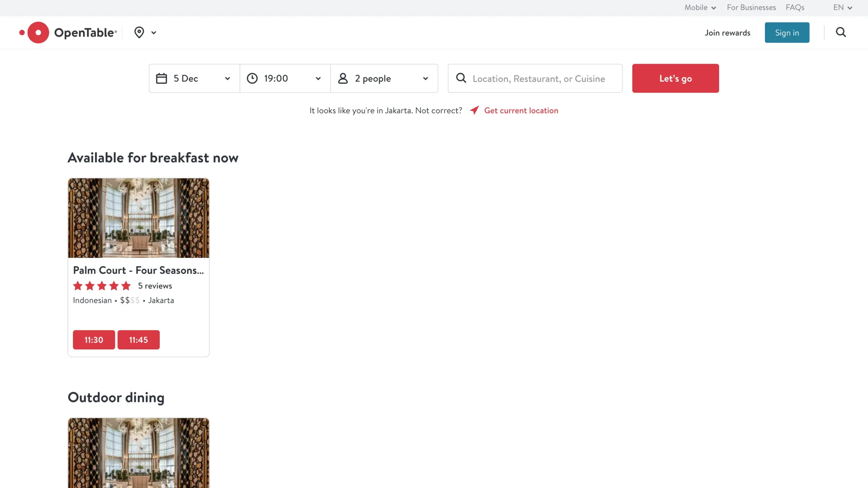Click the magnifying glass inside the search field
Viewport: 868px width, 488px height.
[461, 78]
